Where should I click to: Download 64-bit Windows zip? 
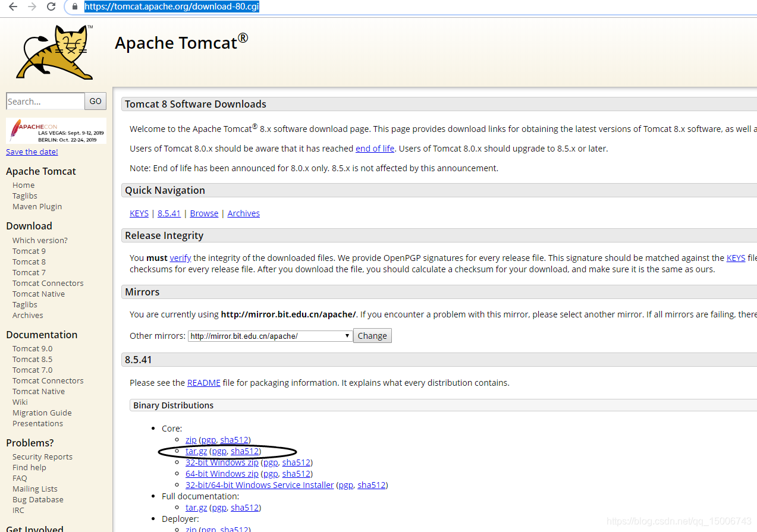(222, 474)
